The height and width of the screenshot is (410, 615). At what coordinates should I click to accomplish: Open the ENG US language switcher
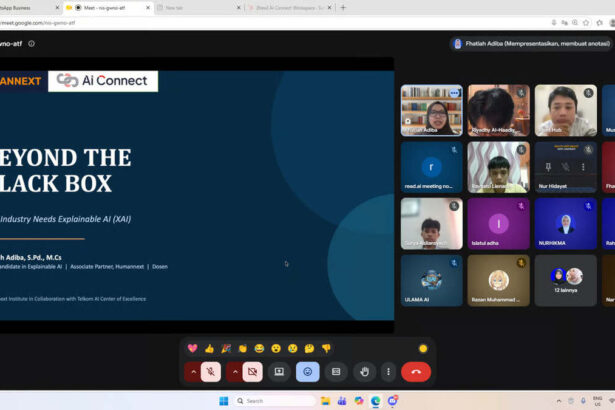coord(597,401)
